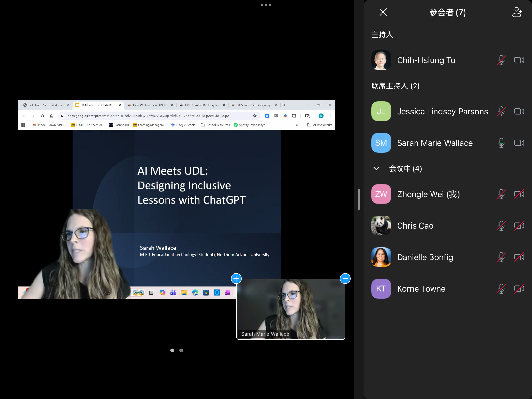Screen dimensions: 532x399
Task: Go to the second page indicator dot
Action: (181, 350)
